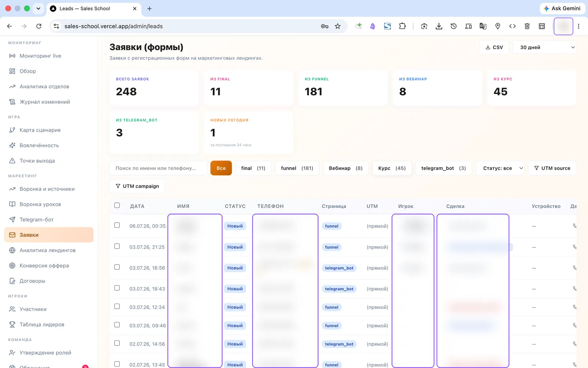
Task: Click the ВСЕГО ЗАЯВОК 248 card
Action: coord(154,88)
